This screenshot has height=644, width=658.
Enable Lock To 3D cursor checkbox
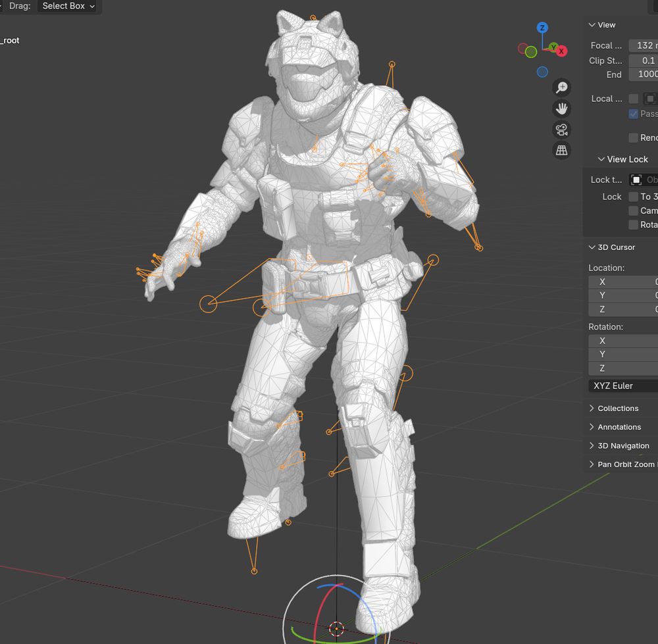pos(633,197)
